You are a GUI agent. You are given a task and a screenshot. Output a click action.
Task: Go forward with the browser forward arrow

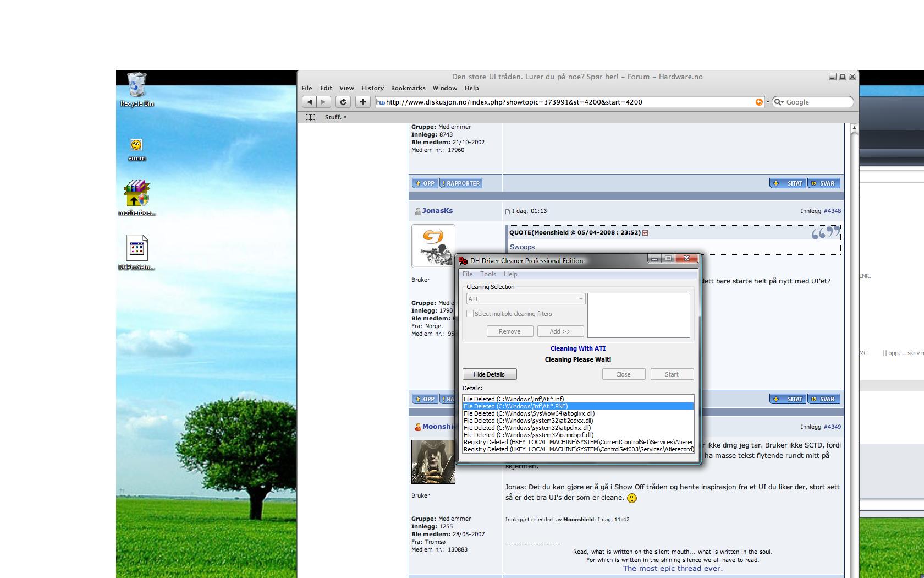(324, 102)
